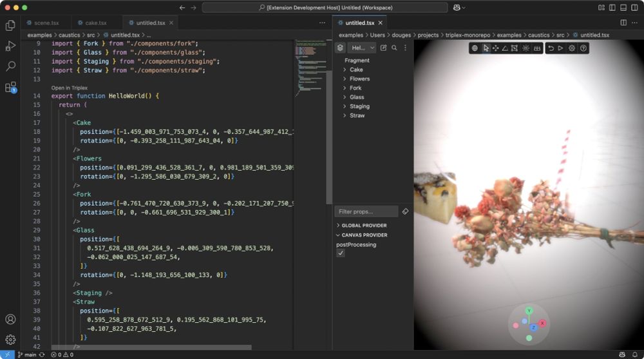The image size is (644, 359).
Task: Toggle the postProcessing checkbox
Action: (341, 253)
